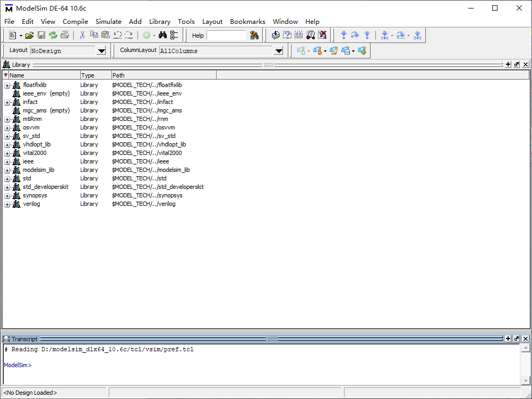The image size is (532, 399).
Task: Sort by the Type column header
Action: [96, 75]
